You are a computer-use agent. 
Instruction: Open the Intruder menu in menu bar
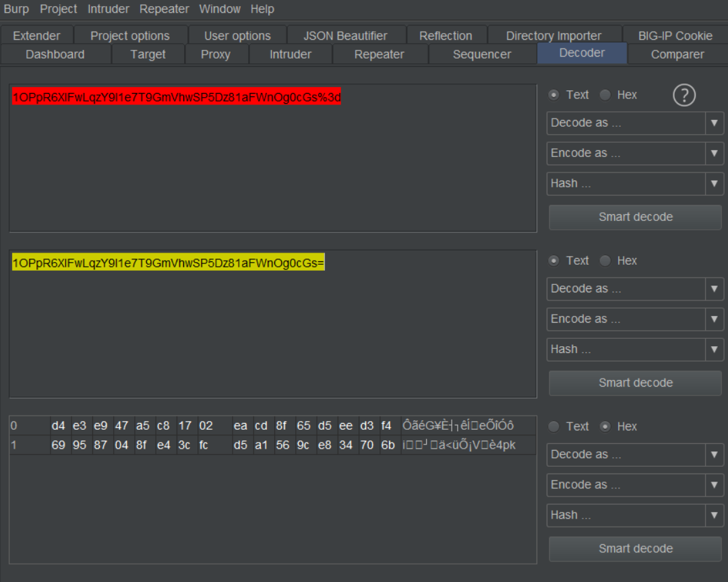pos(108,9)
